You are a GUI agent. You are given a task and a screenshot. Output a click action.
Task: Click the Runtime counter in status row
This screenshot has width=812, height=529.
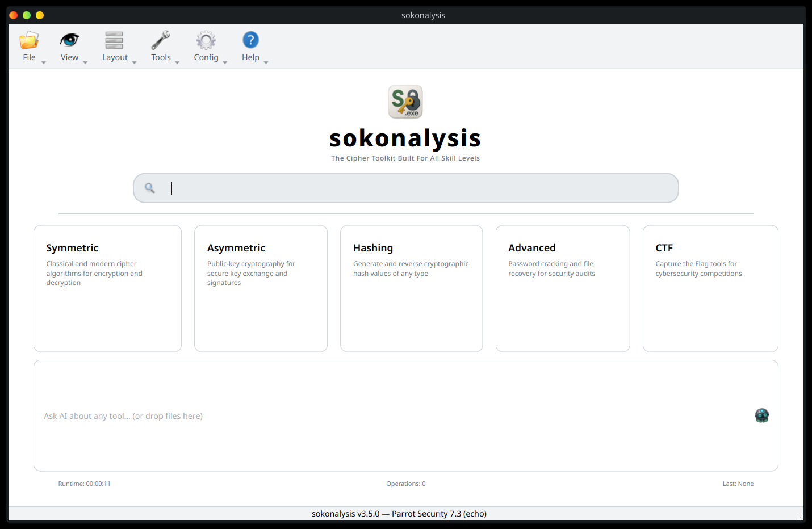(85, 484)
